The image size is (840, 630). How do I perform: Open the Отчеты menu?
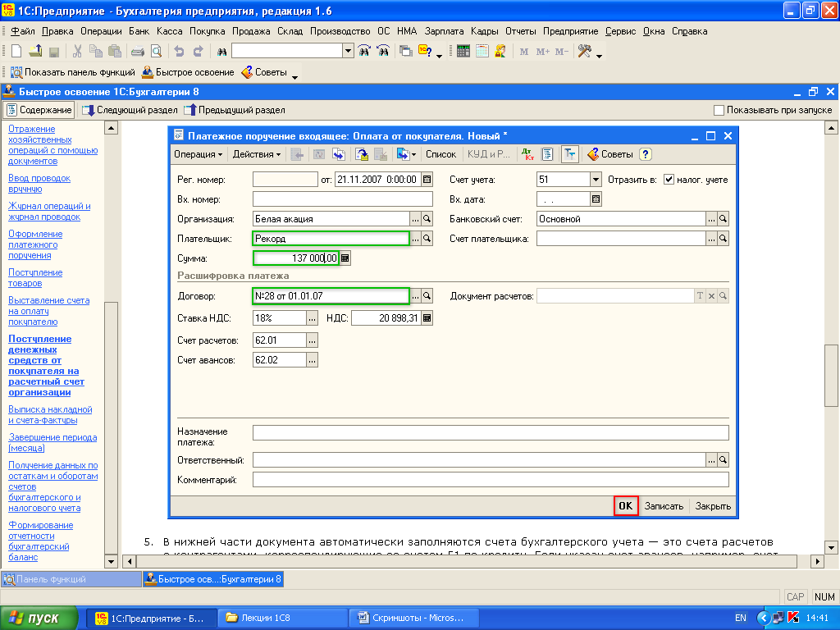[521, 31]
